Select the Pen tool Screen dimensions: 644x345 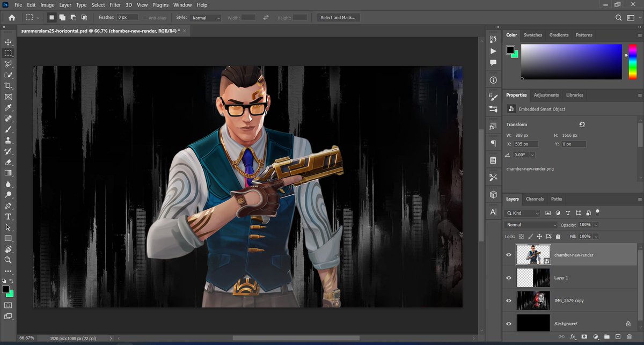pyautogui.click(x=8, y=205)
